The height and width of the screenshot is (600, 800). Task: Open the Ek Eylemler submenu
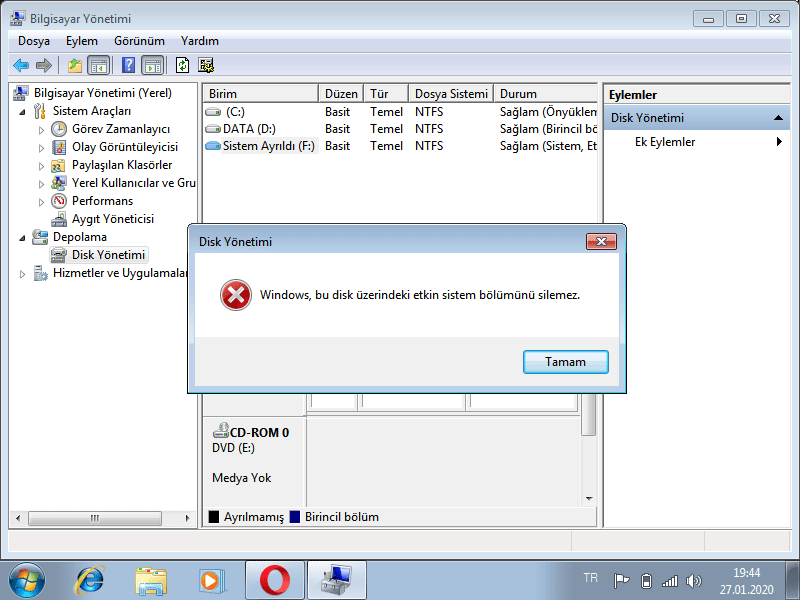click(x=697, y=142)
